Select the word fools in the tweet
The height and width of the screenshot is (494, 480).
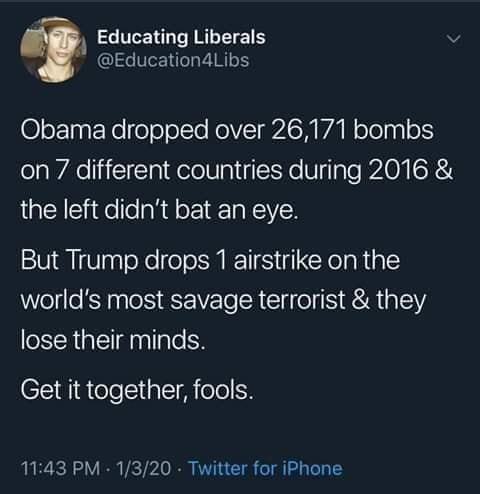[223, 389]
